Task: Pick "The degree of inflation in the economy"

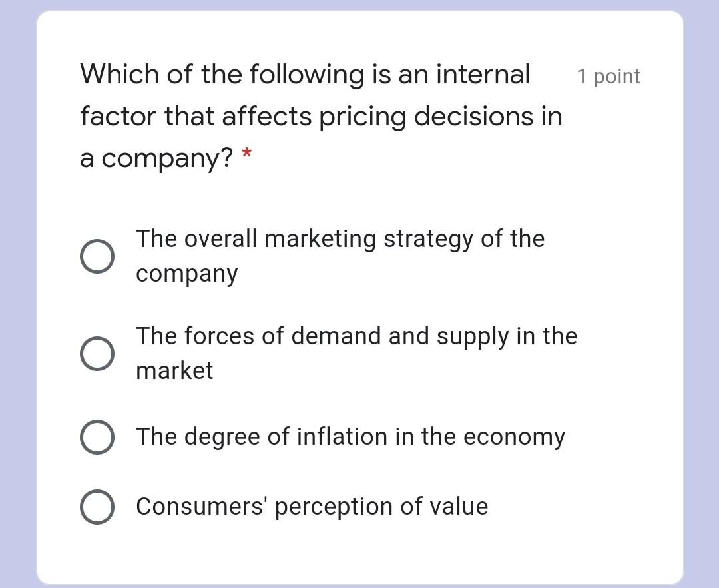Action: 98,437
